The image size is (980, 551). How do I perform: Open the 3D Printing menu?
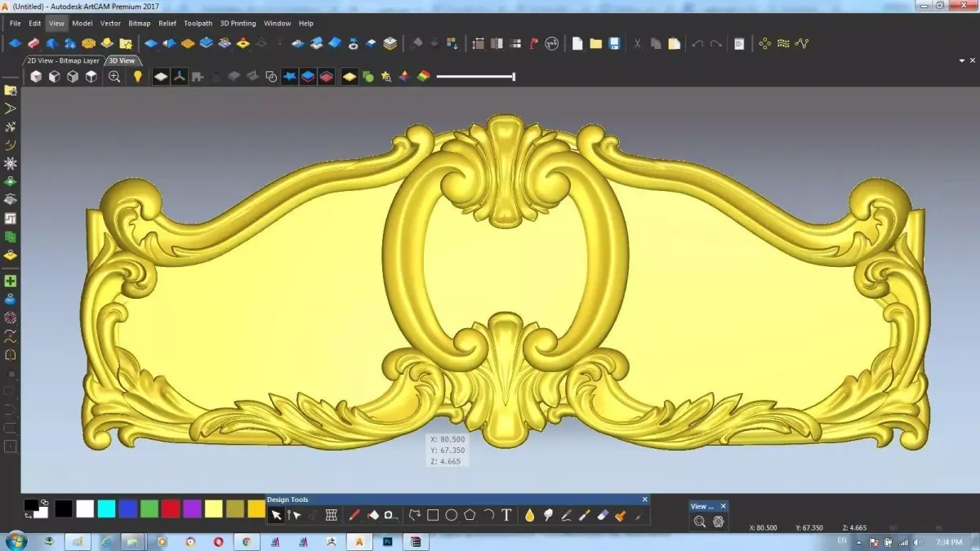tap(238, 24)
